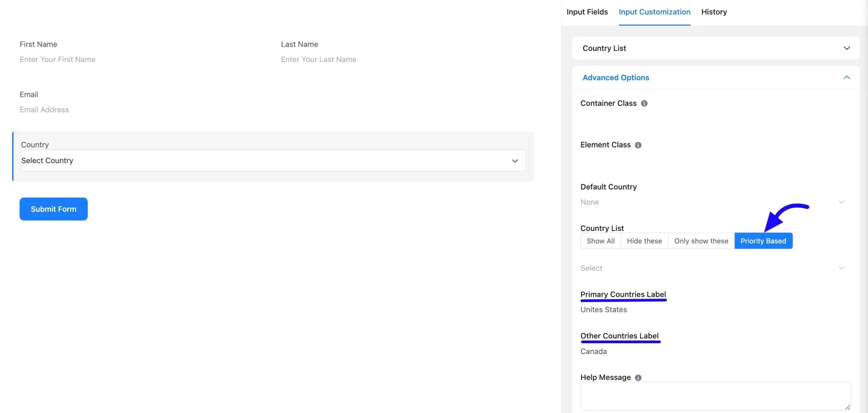868x413 pixels.
Task: Click the Help Message text area
Action: pyautogui.click(x=715, y=396)
